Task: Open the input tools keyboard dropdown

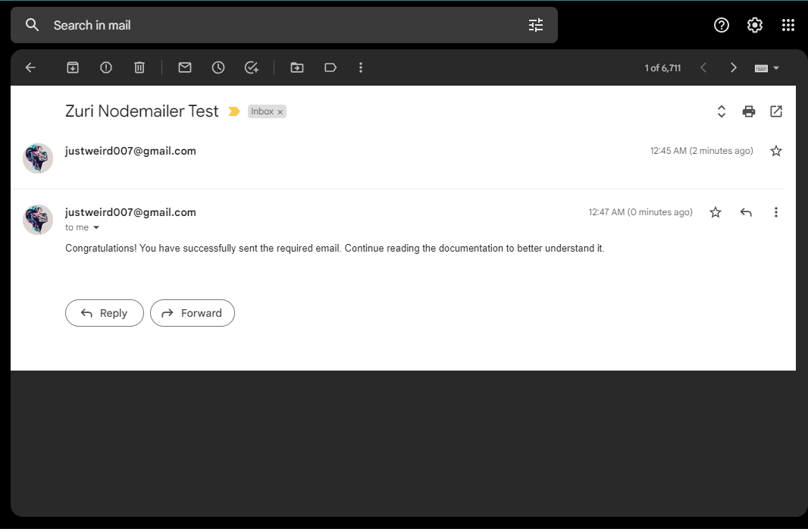Action: point(767,68)
